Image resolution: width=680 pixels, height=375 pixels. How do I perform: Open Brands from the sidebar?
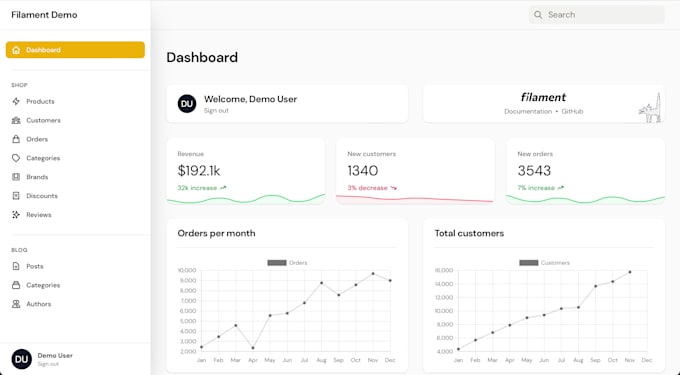(x=37, y=177)
